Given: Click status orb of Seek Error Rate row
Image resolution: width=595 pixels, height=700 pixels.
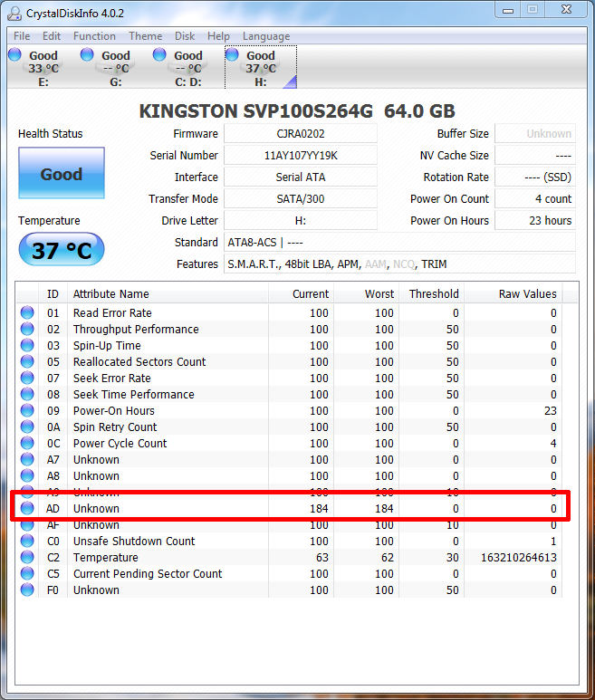Looking at the screenshot, I should (x=27, y=378).
